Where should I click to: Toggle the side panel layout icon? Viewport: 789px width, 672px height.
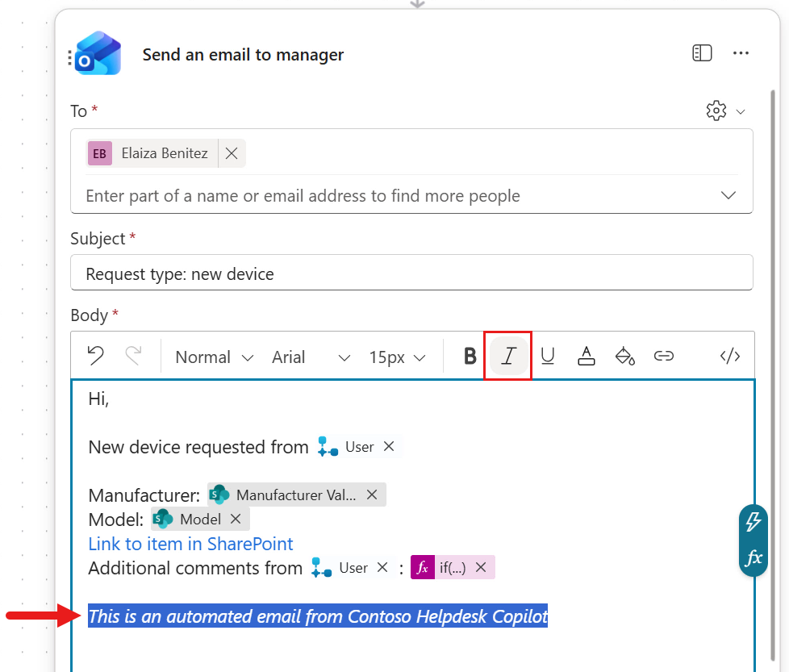click(702, 53)
